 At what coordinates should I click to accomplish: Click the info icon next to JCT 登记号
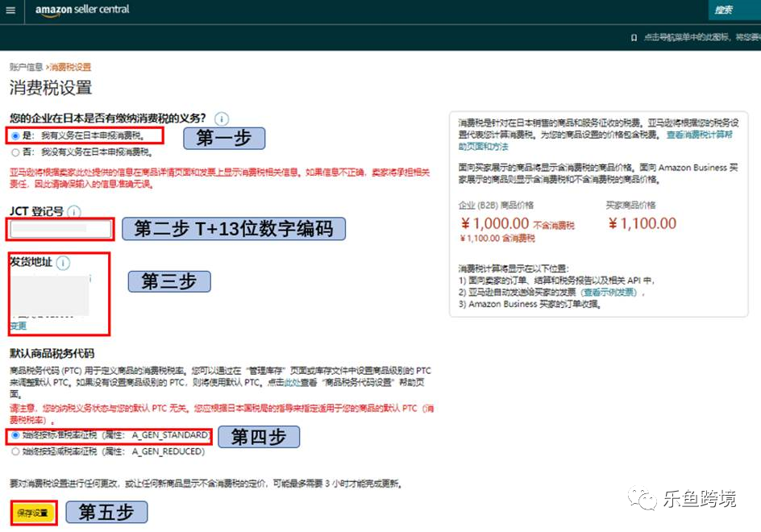coord(73,211)
